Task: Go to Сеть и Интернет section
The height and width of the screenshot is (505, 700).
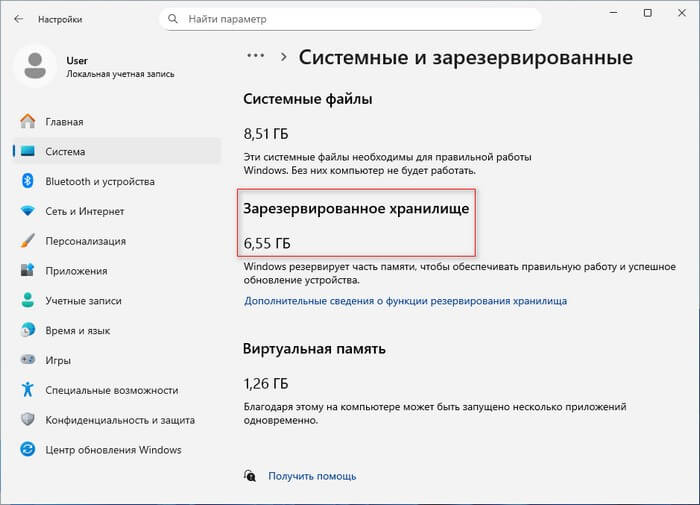Action: pos(84,211)
